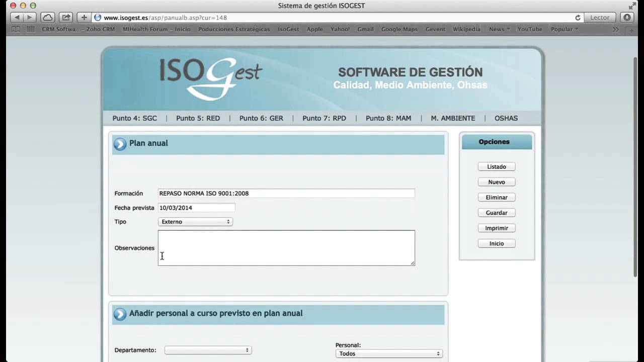The height and width of the screenshot is (362, 644).
Task: Click the Fecha prevista date field
Action: click(x=196, y=208)
